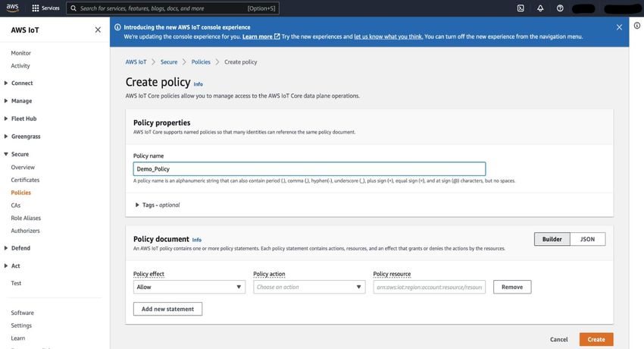Open the Services grid menu

[45, 8]
